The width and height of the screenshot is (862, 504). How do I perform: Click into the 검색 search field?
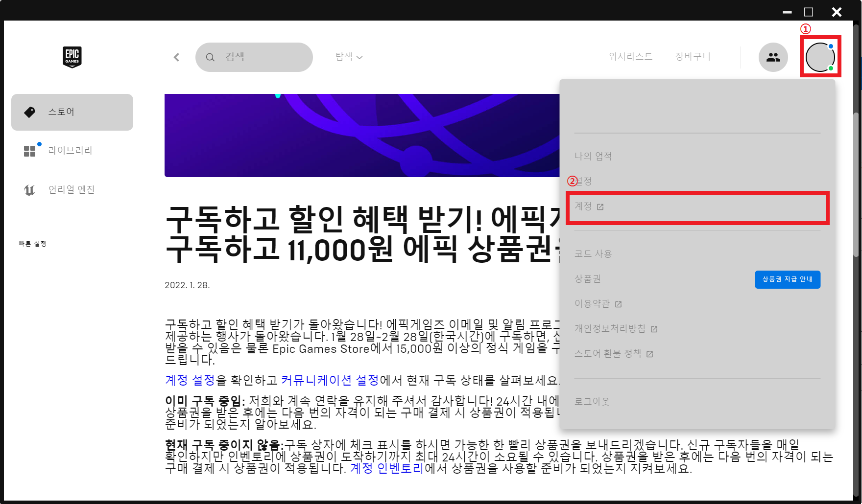point(254,57)
